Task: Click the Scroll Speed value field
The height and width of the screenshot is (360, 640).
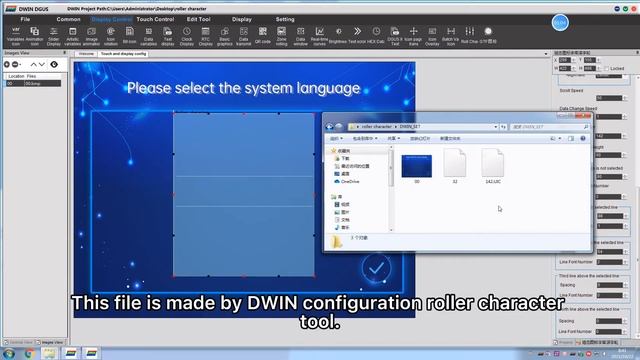Action: [x=609, y=98]
